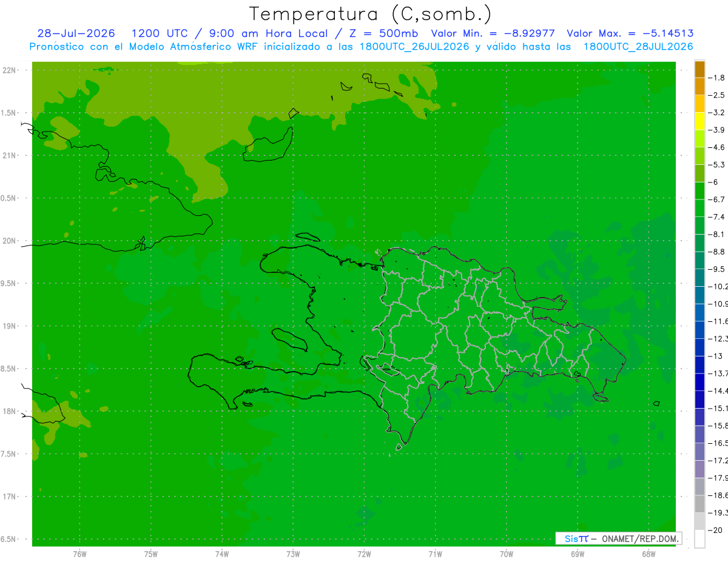728x562 pixels.
Task: Click the yellow swatch between -3.2 and -3.9
Action: (699, 121)
